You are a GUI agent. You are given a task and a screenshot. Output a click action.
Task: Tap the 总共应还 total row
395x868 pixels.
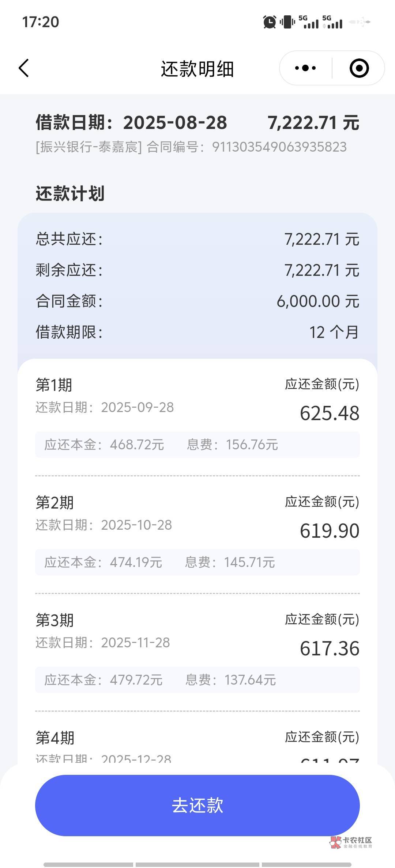tap(197, 239)
